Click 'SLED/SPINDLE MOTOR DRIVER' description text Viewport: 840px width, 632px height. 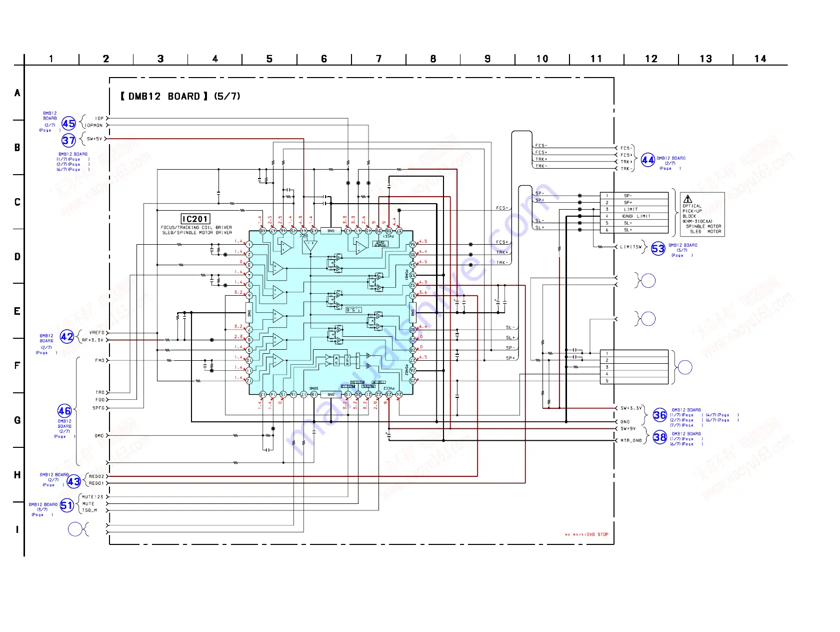pyautogui.click(x=197, y=233)
